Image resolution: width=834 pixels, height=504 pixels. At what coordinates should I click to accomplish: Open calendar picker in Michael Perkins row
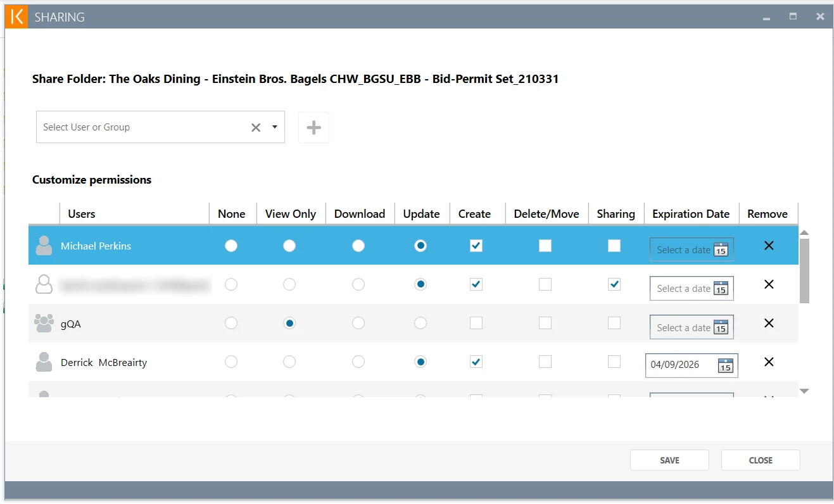(x=721, y=250)
